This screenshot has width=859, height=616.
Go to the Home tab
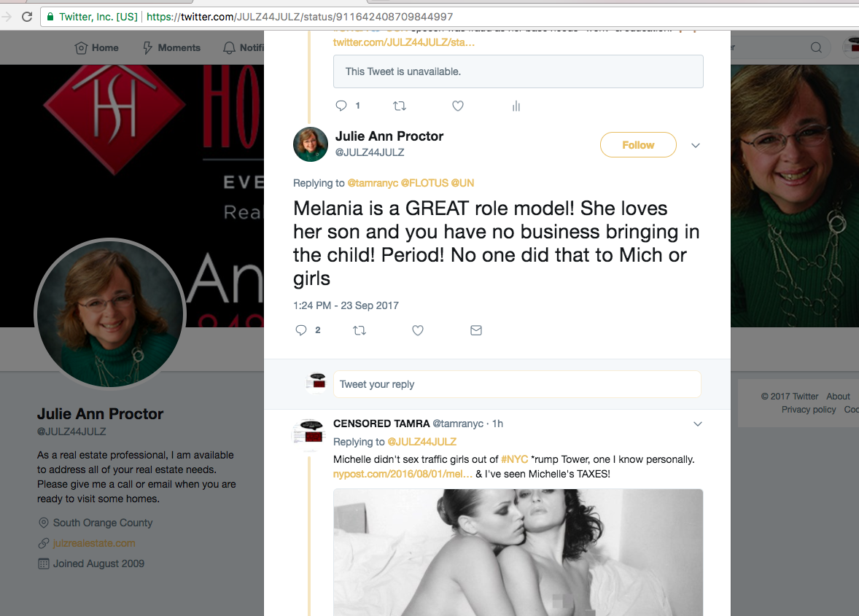point(96,47)
